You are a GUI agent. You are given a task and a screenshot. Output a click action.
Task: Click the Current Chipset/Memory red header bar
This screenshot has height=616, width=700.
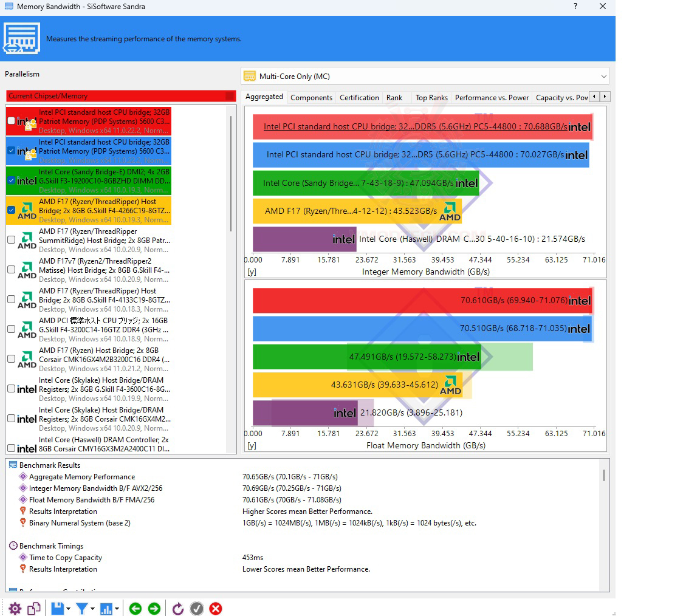coord(121,96)
